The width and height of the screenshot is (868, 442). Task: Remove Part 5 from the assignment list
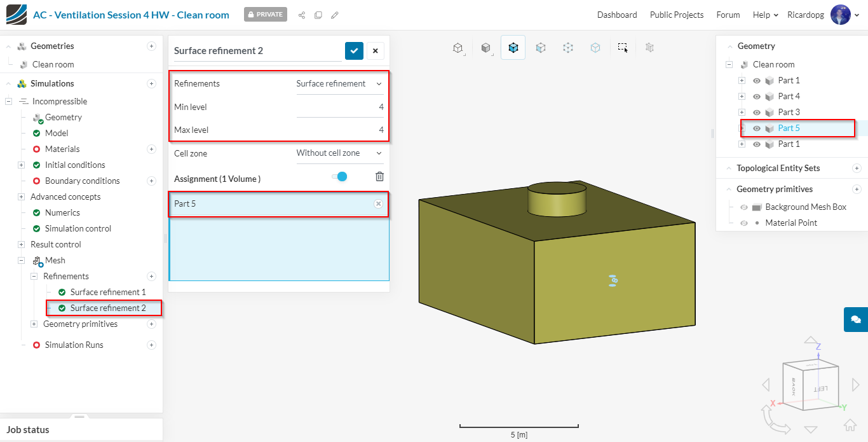pos(378,204)
